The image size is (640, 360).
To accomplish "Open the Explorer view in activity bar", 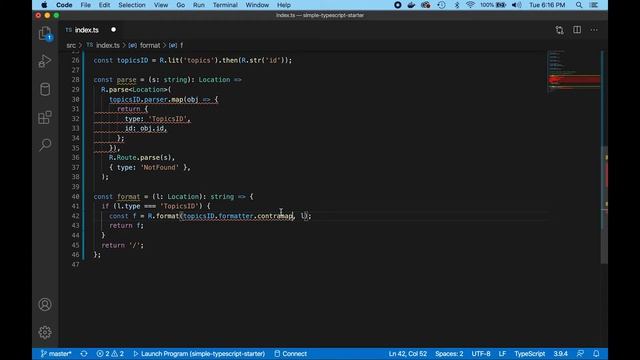I will click(45, 33).
